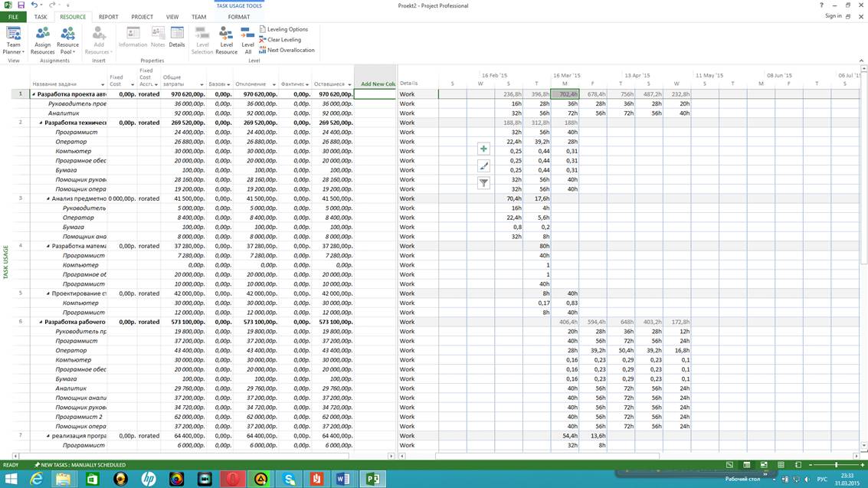Open Word from the Windows taskbar
This screenshot has width=868, height=488.
click(x=343, y=479)
